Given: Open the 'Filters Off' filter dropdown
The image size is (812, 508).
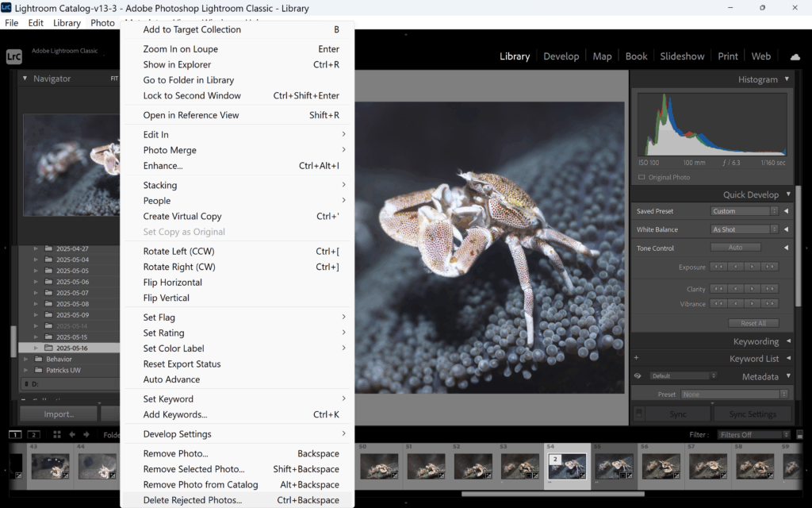Looking at the screenshot, I should coord(754,434).
